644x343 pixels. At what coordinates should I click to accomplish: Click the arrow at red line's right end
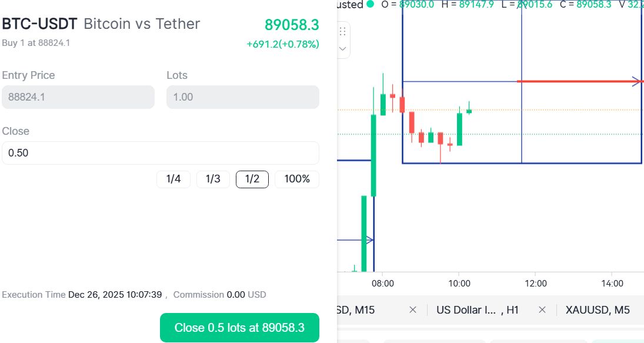637,81
